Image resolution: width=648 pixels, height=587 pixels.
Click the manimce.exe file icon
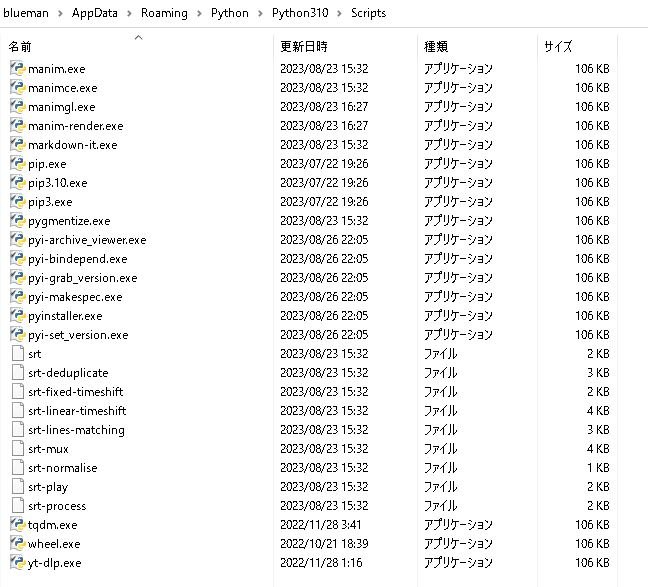tap(18, 87)
